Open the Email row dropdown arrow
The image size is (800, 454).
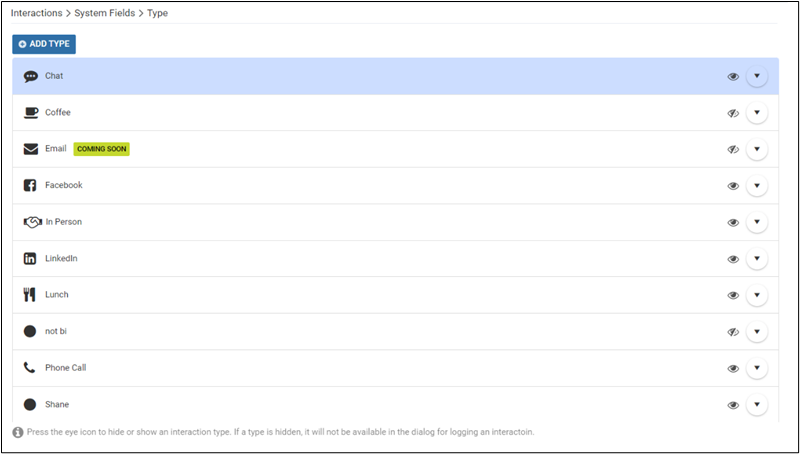(757, 149)
